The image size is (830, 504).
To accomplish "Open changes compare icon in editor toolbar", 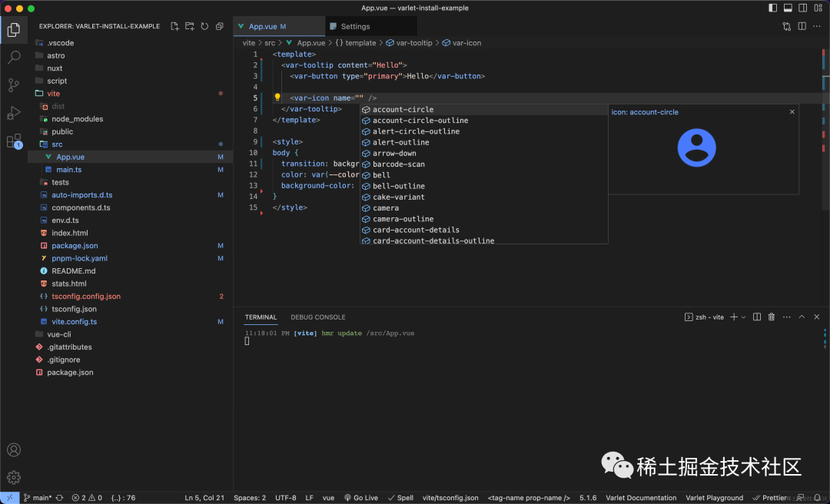I will pyautogui.click(x=787, y=26).
